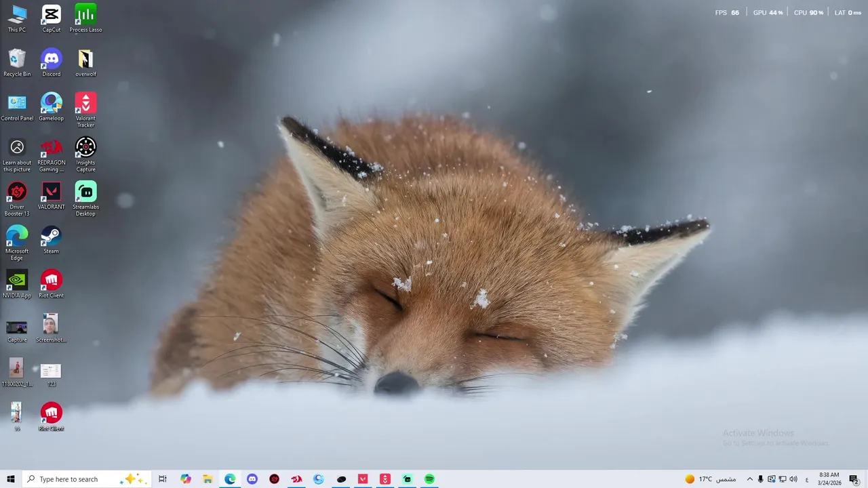The height and width of the screenshot is (488, 868).
Task: Select the Discord desktop shortcut
Action: [x=52, y=63]
